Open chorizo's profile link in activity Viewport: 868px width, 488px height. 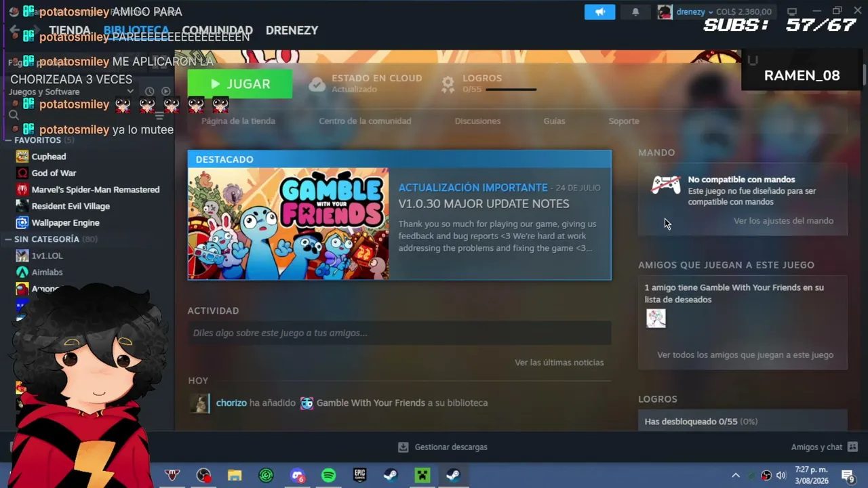[x=231, y=403]
